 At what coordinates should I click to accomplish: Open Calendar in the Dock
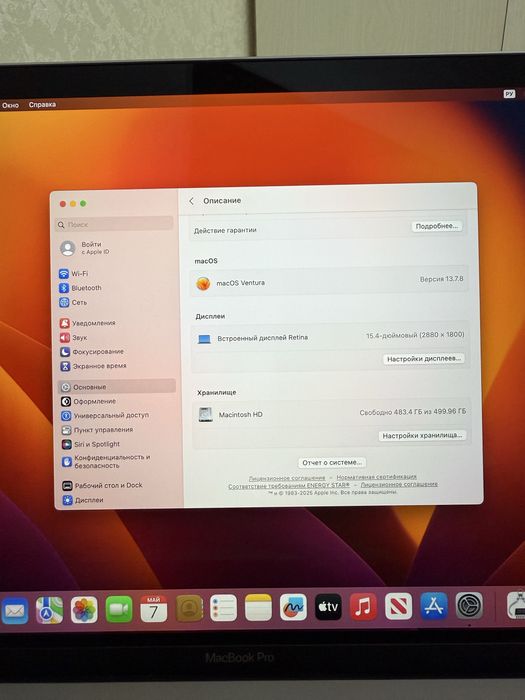click(x=154, y=609)
